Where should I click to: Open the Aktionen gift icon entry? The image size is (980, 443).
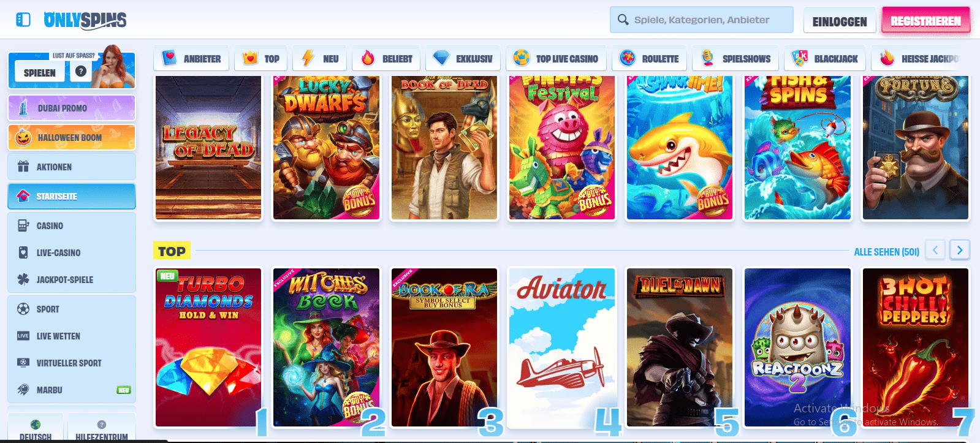click(23, 167)
